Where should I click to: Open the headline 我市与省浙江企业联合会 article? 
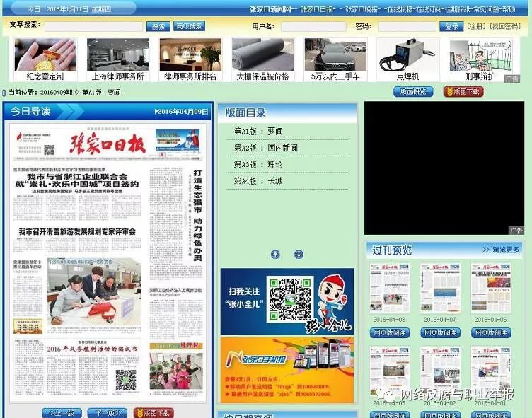(x=77, y=180)
